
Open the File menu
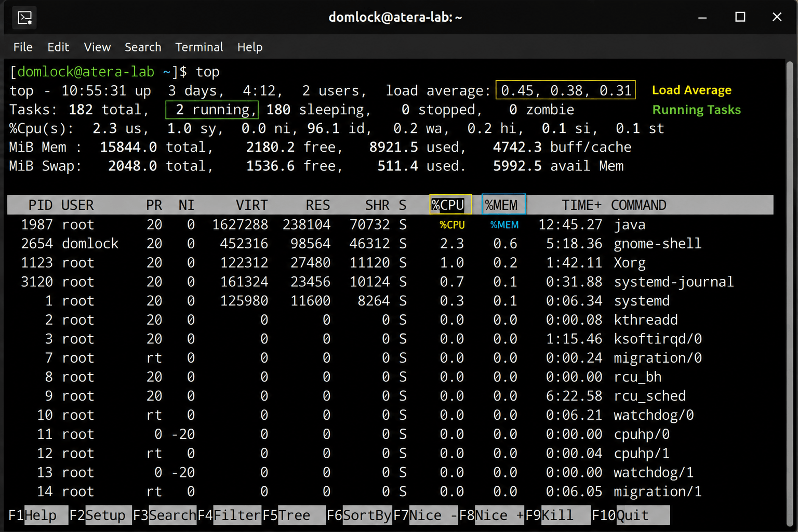coord(23,47)
